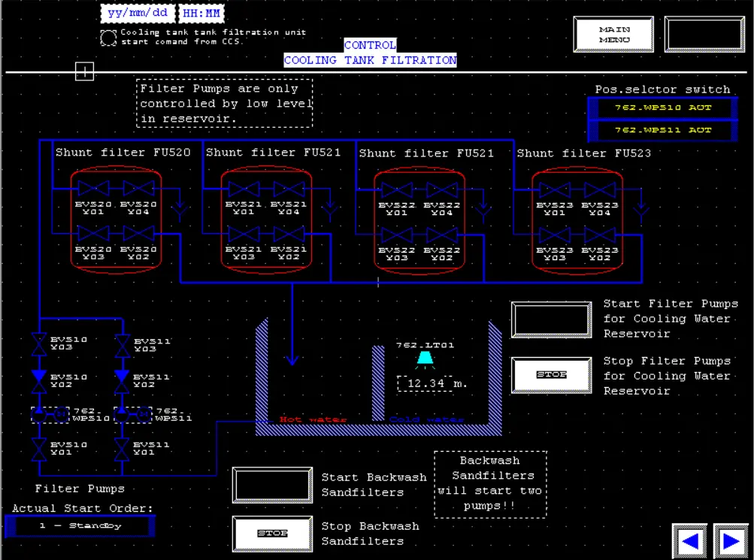Viewport: 754px width, 560px height.
Task: Open the Main Menu
Action: (x=613, y=35)
